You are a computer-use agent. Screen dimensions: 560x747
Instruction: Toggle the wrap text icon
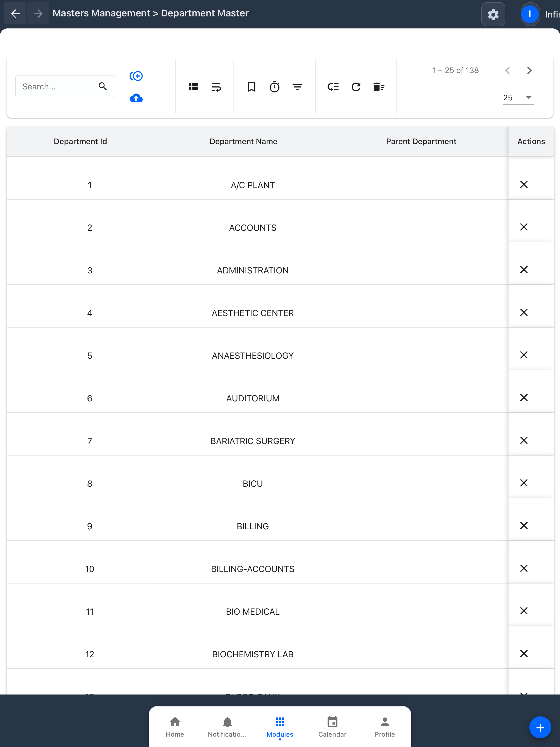tap(216, 87)
